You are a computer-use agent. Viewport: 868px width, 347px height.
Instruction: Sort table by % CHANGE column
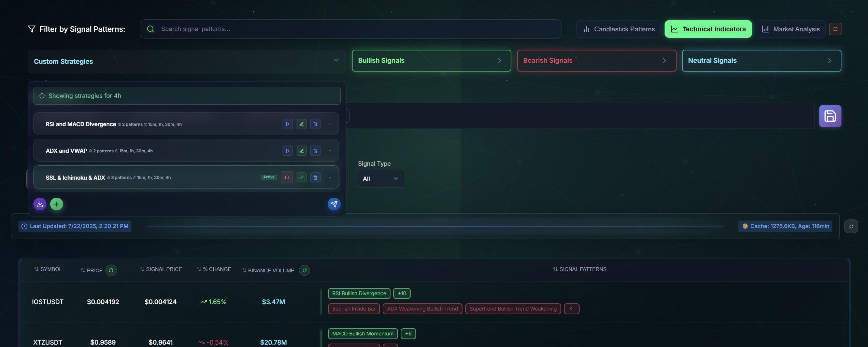[214, 269]
